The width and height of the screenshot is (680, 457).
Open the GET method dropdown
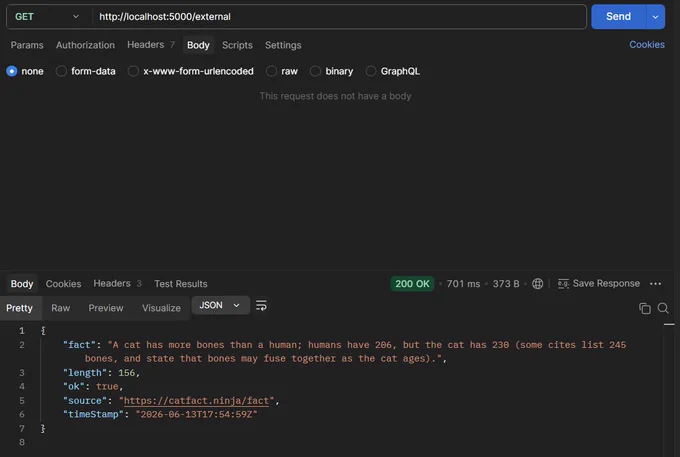pyautogui.click(x=47, y=16)
